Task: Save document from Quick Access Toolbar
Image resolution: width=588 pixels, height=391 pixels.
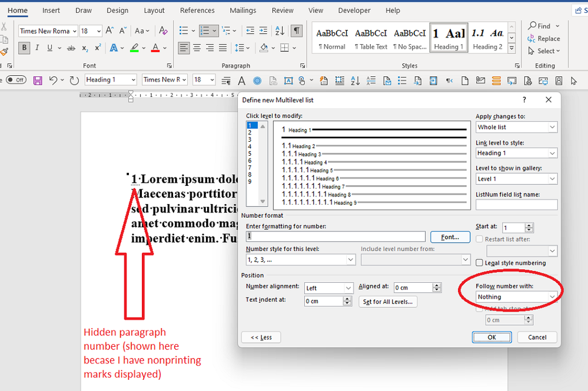Action: point(38,80)
